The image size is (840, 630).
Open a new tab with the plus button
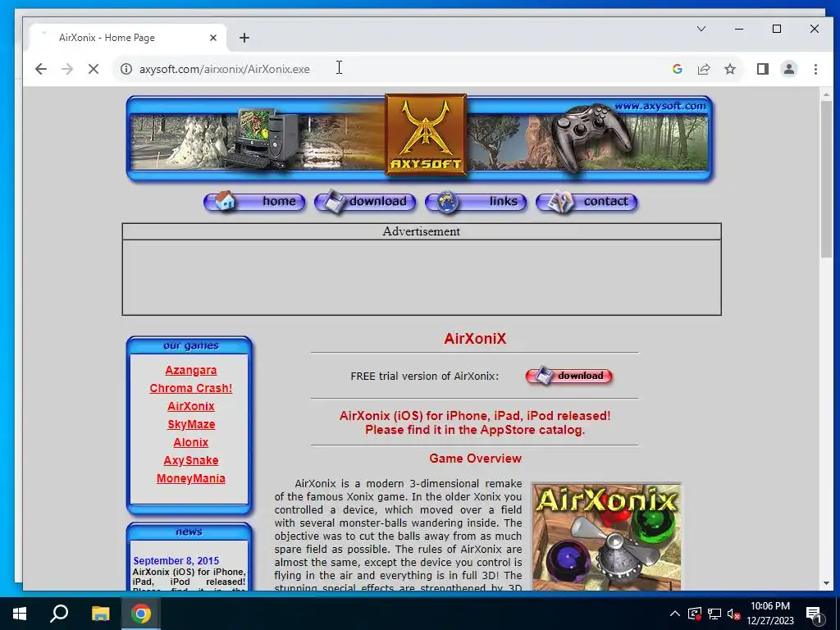[x=244, y=38]
